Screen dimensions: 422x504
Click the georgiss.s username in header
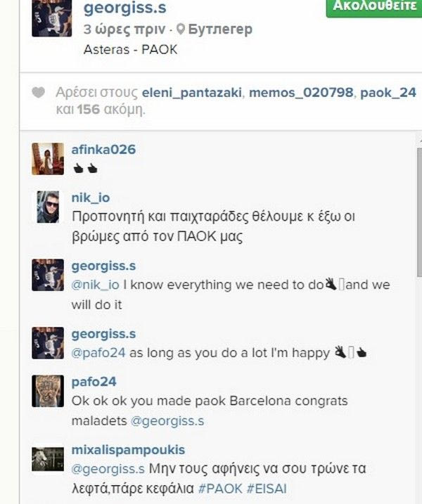[124, 8]
